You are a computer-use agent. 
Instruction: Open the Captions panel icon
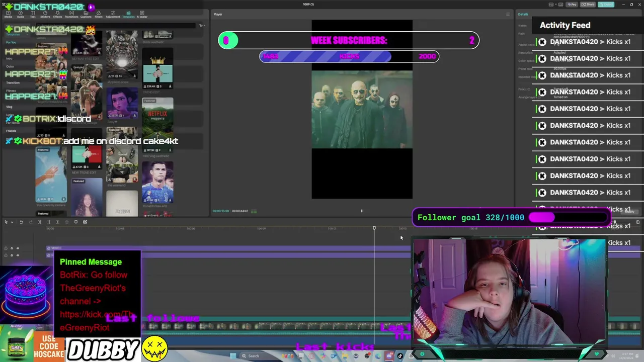86,14
